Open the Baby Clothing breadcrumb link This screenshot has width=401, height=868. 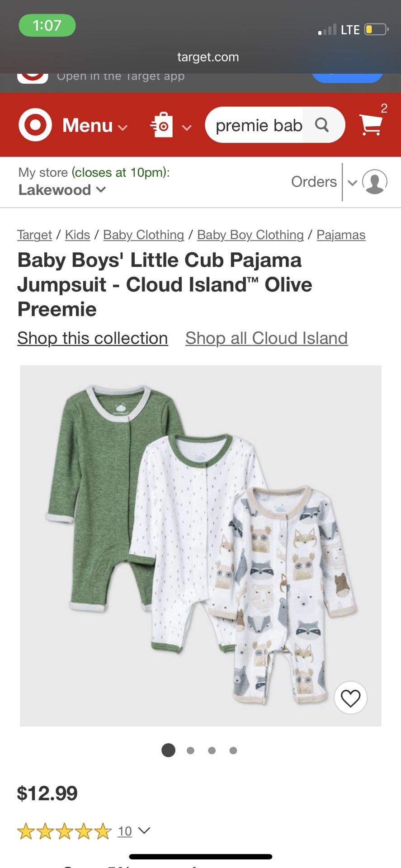coord(144,235)
